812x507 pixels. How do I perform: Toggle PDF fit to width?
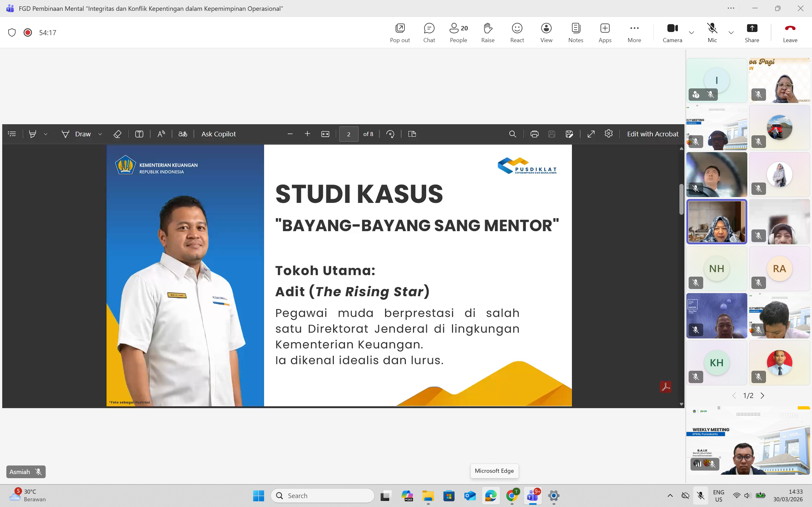click(x=325, y=134)
